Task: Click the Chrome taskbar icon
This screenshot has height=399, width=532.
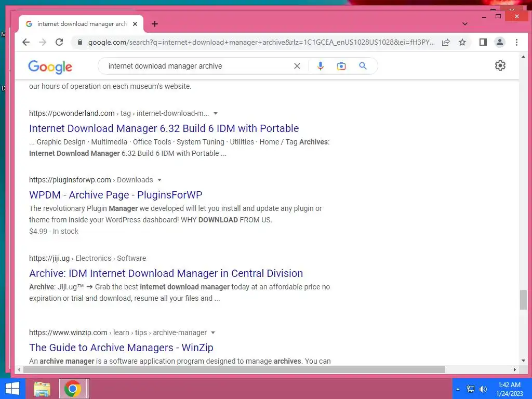Action: (73, 389)
